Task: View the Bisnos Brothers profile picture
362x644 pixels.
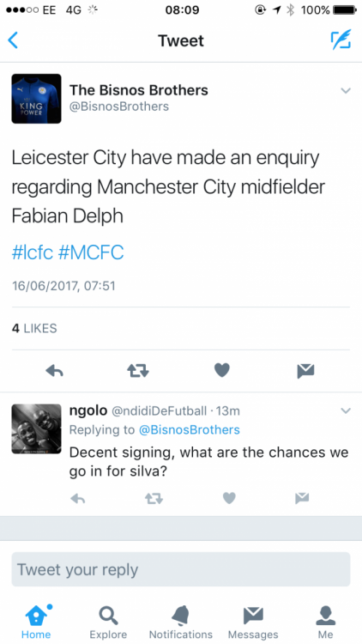Action: [36, 99]
